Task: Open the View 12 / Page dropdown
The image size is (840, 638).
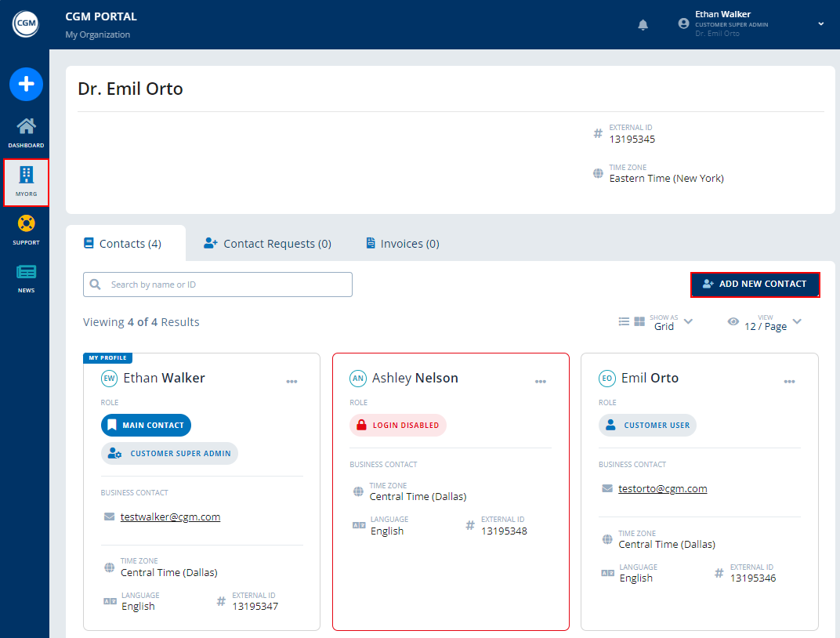Action: pos(797,321)
